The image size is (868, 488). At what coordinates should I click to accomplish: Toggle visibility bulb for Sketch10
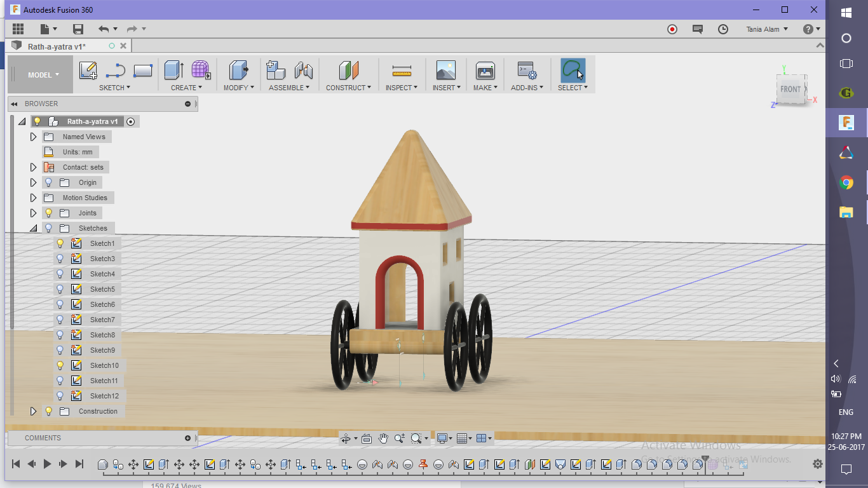60,365
